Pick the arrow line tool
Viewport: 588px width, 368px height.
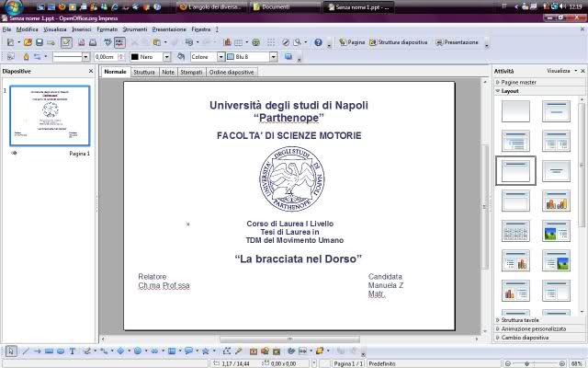[37, 351]
